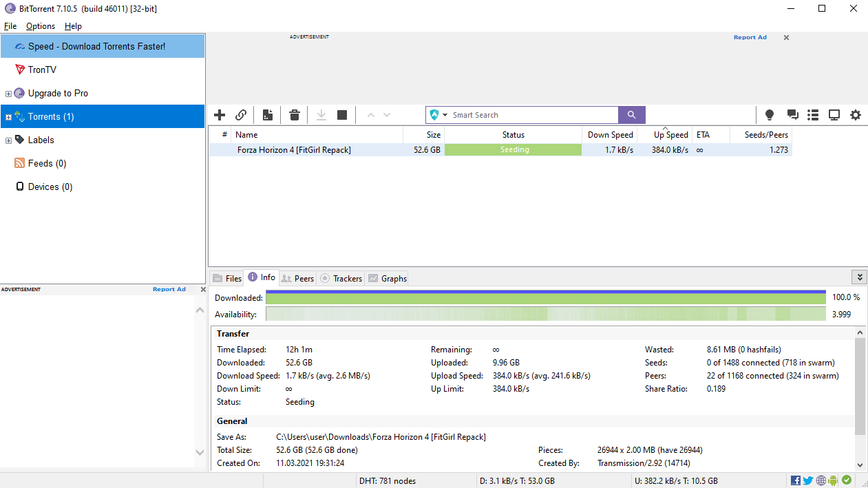868x488 pixels.
Task: Click upload speed U: 382.2 kB/s status
Action: coord(675,480)
